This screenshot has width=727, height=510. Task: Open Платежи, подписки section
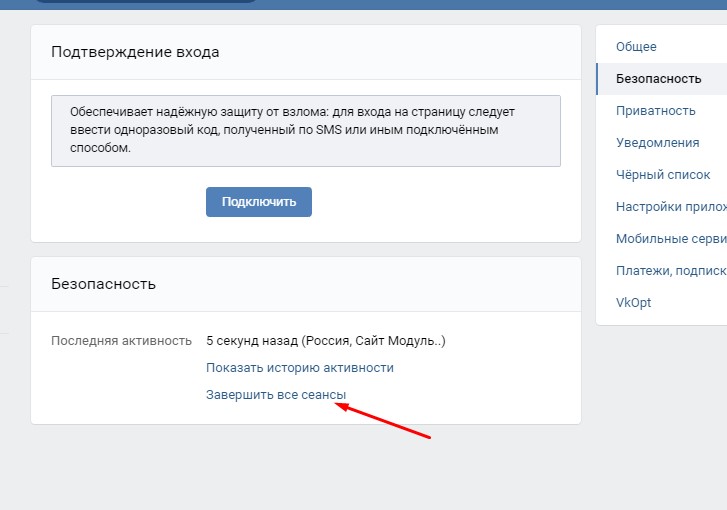tap(671, 271)
